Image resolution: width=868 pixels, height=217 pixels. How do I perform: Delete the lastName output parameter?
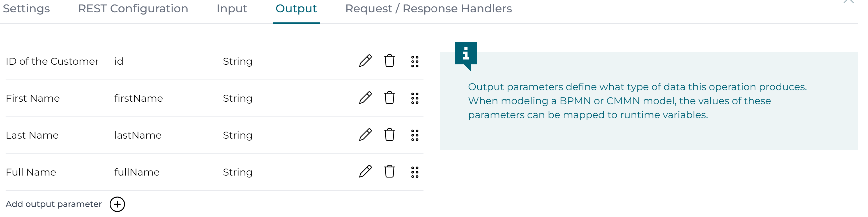(390, 135)
